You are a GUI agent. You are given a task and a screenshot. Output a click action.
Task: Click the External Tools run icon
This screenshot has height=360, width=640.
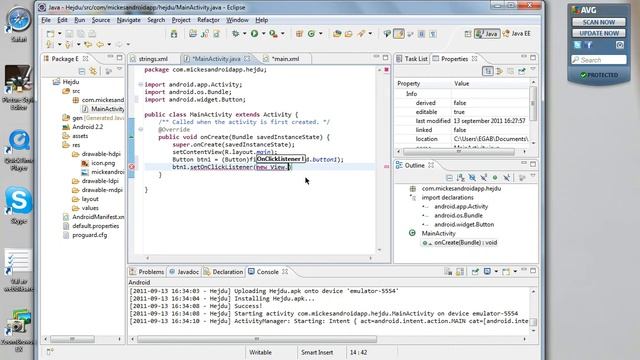point(273,33)
